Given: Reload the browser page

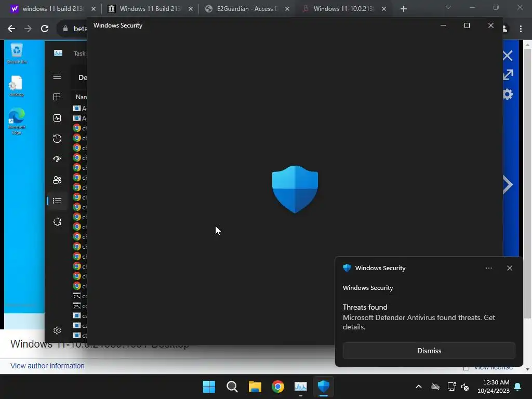Looking at the screenshot, I should click(45, 29).
